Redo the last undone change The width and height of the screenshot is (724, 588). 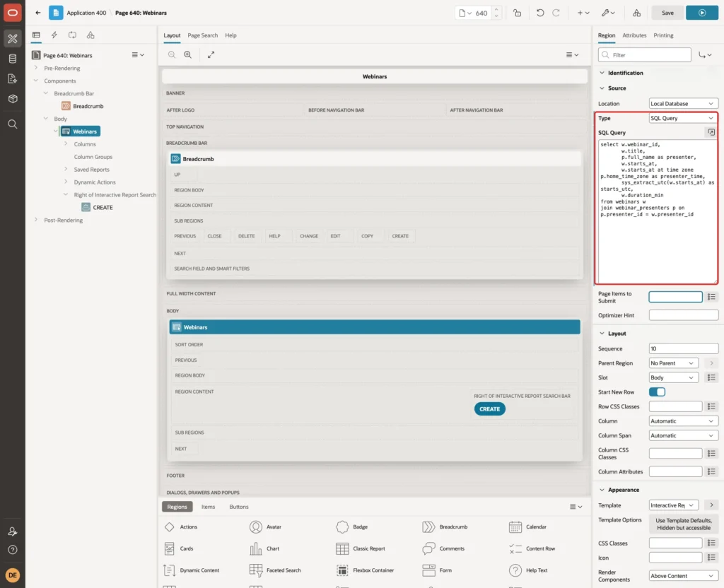pos(556,13)
